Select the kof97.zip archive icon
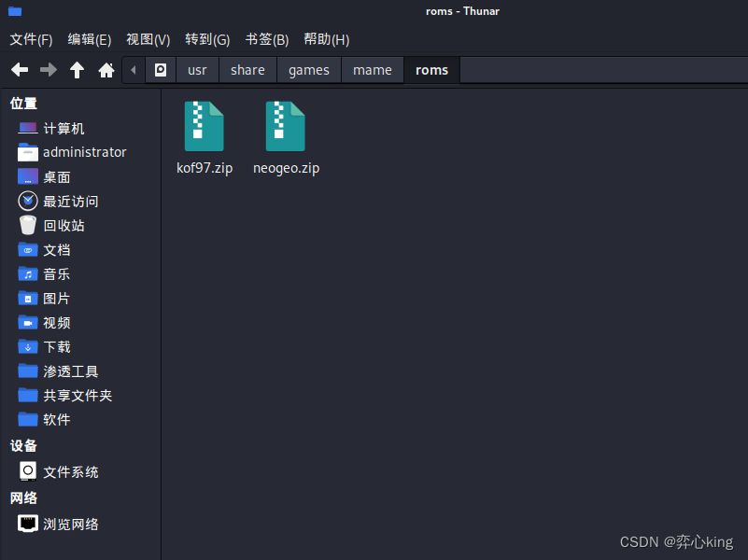Screen dimensions: 748x560 pos(205,126)
